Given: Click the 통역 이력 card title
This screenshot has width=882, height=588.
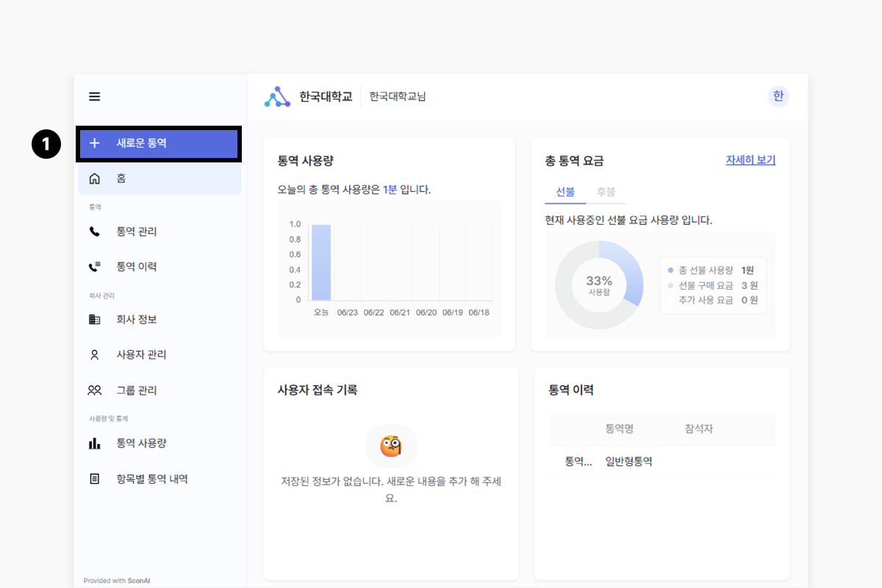Looking at the screenshot, I should click(571, 390).
